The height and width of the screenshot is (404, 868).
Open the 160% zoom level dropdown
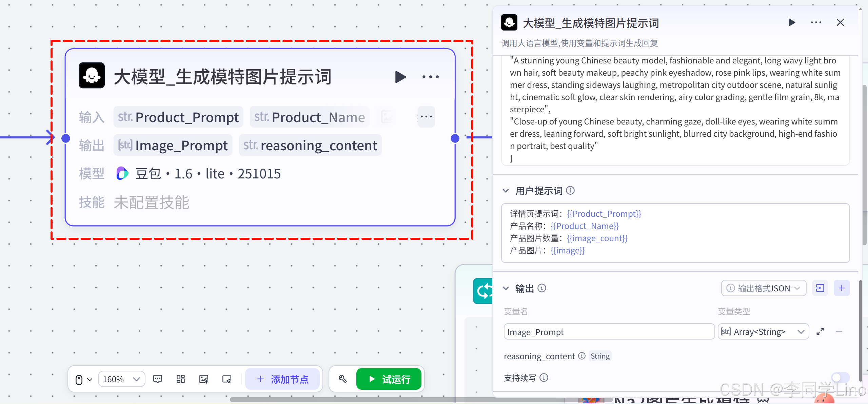tap(121, 379)
